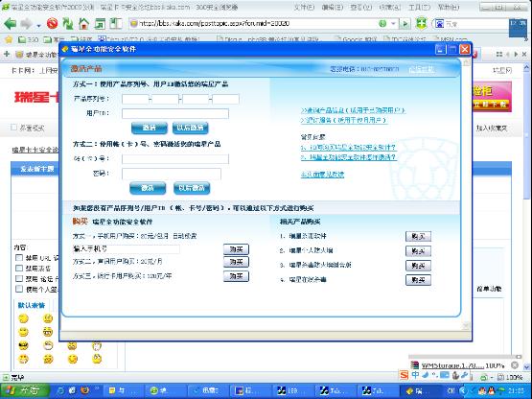Launch Firefox from quick launch bar
Image resolution: width=532 pixels, height=399 pixels.
click(x=84, y=390)
